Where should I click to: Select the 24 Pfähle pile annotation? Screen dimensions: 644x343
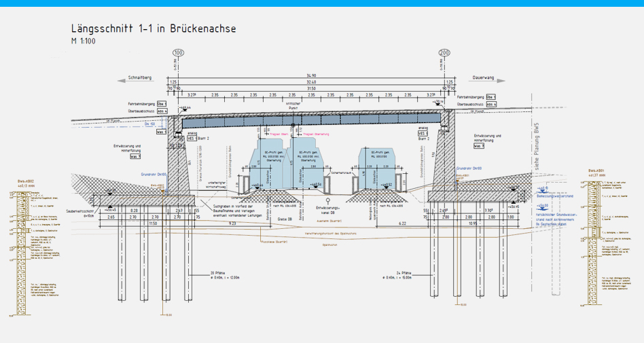398,275
